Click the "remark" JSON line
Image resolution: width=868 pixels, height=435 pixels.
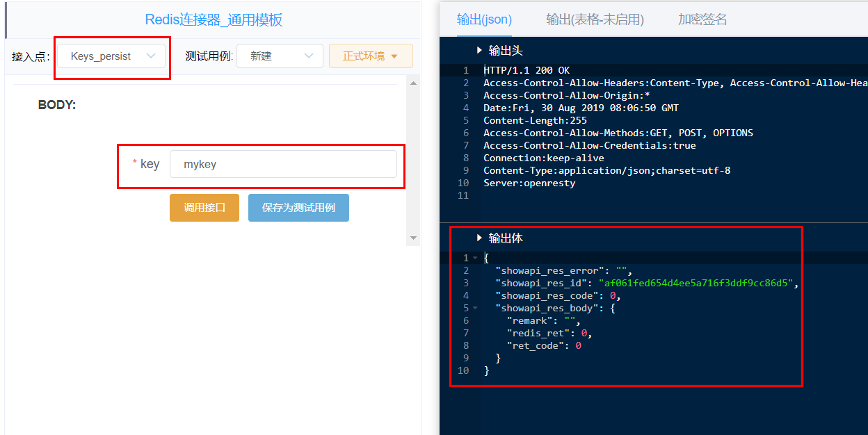tap(543, 320)
